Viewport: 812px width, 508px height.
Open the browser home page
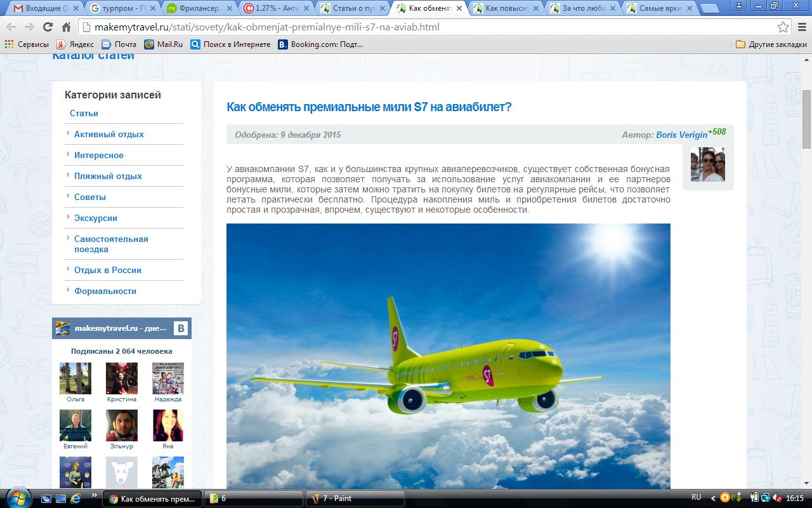click(66, 27)
